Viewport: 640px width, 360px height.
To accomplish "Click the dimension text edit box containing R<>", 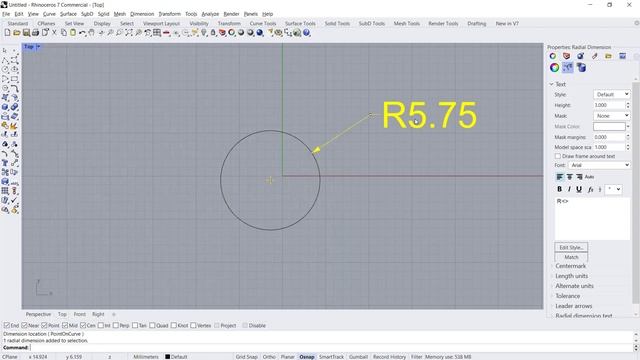I will coord(592,218).
